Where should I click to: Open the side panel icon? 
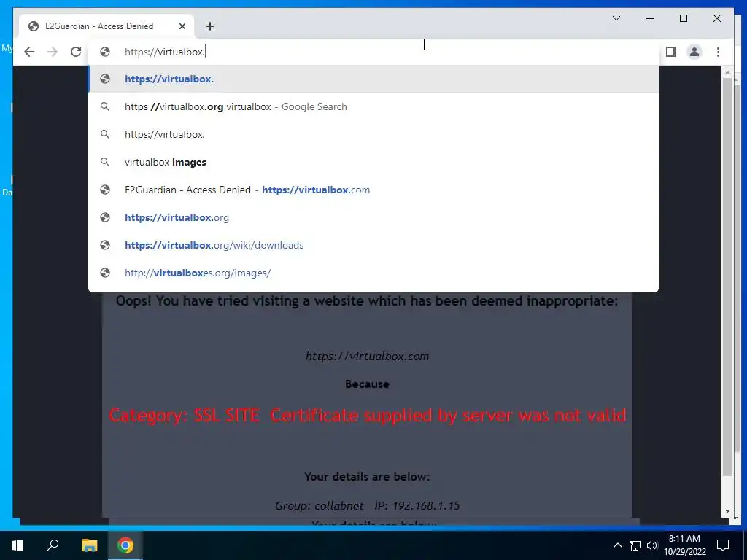(671, 52)
